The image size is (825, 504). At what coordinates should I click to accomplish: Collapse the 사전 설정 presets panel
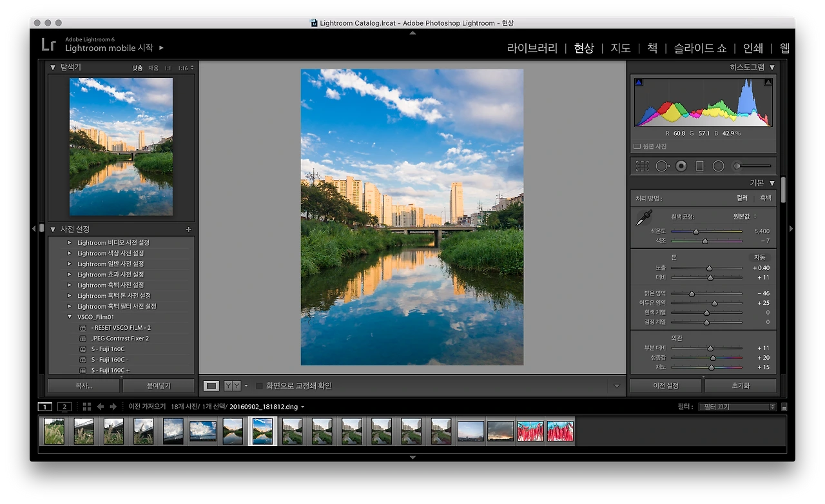53,229
